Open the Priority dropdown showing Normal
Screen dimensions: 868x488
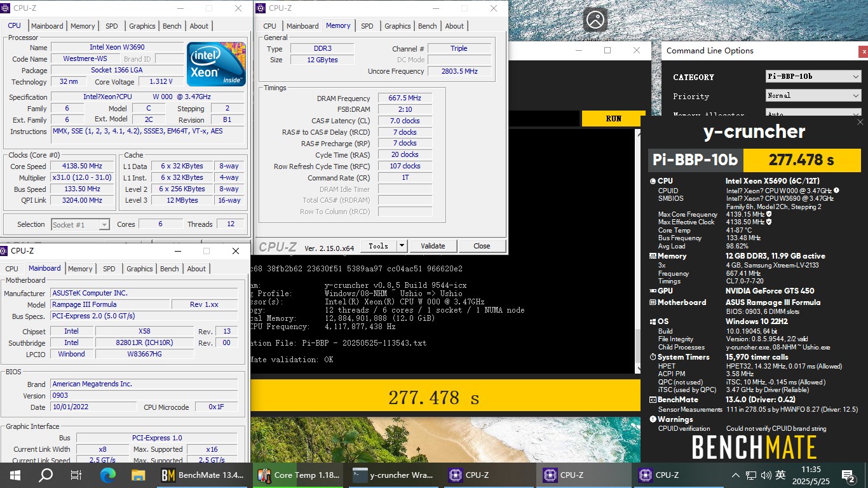coord(813,96)
